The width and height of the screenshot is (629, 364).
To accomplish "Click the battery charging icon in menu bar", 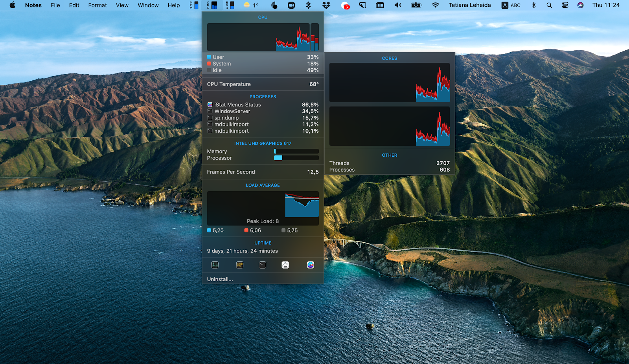I will 416,5.
